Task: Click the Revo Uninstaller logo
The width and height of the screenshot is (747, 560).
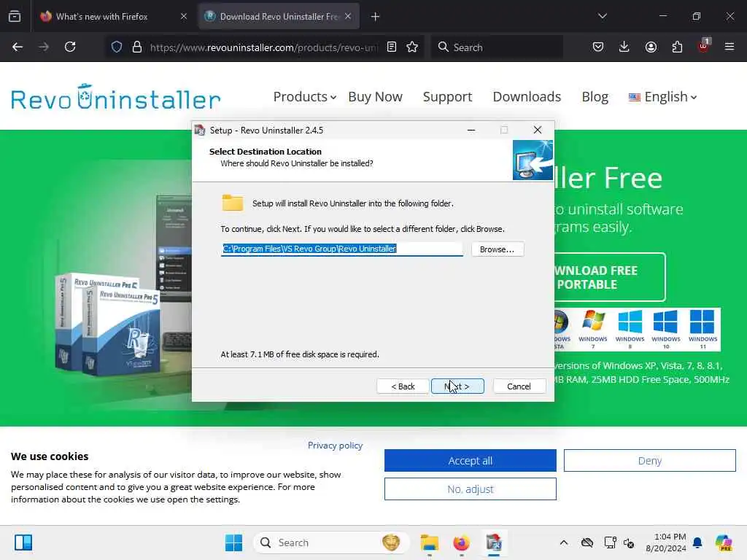Action: pos(116,97)
